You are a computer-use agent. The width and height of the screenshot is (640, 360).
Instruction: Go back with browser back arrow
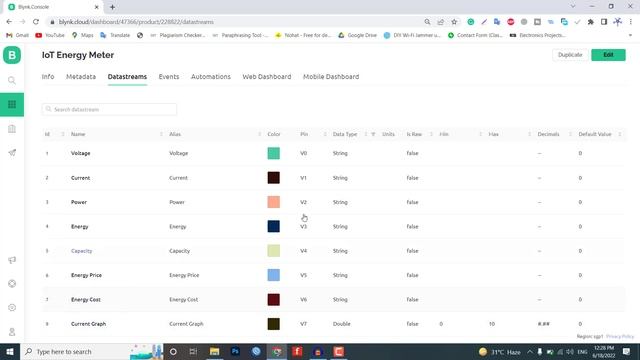[9, 22]
